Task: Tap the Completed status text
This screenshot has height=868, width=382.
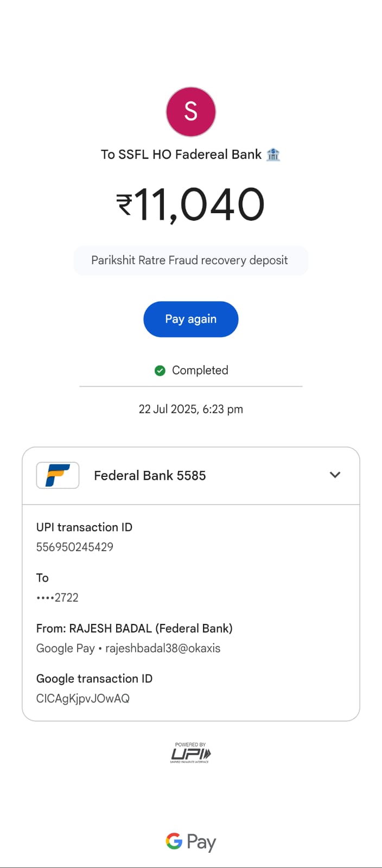Action: (x=200, y=371)
